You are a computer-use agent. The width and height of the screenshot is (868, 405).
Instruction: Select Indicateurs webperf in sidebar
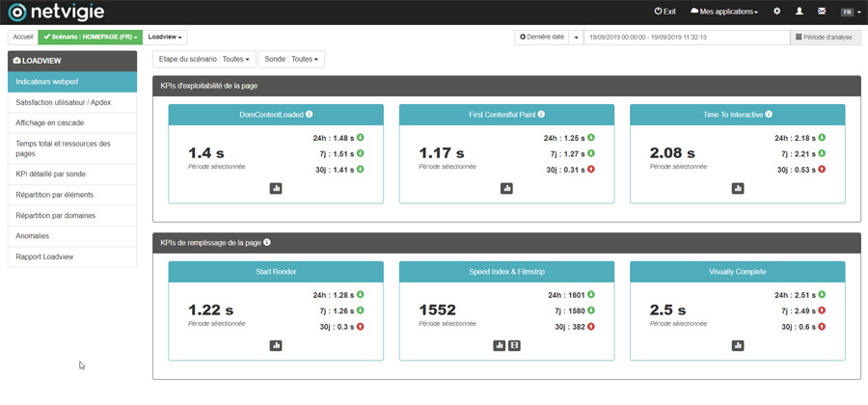pos(72,81)
